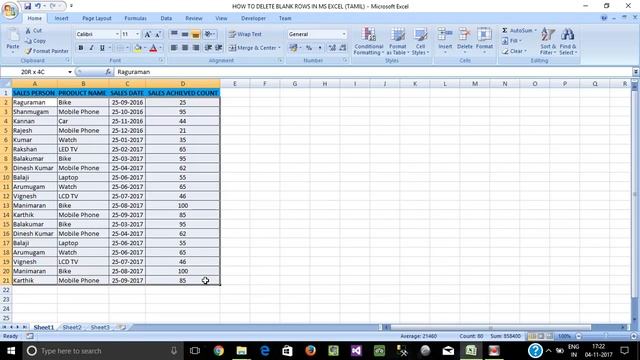
Task: Click the Orientation icon
Action: tap(209, 34)
